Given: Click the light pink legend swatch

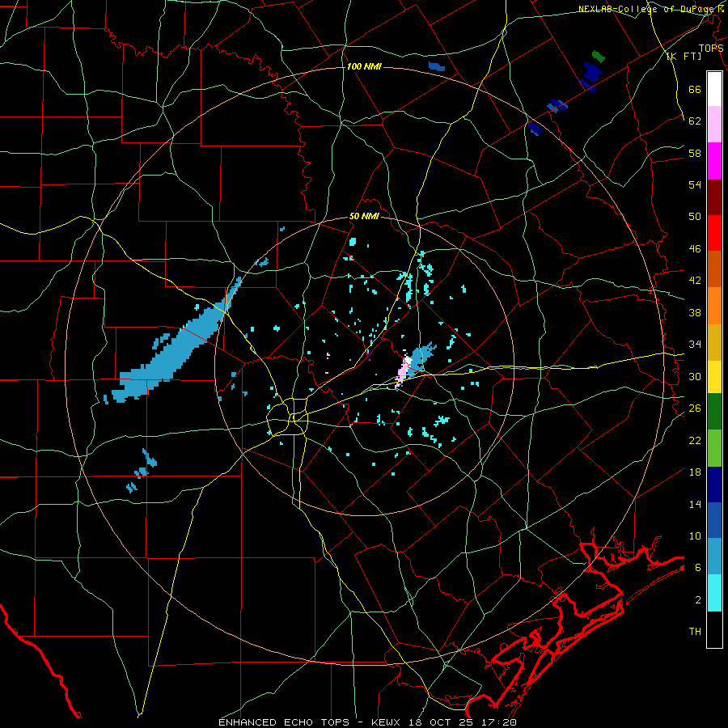Looking at the screenshot, I should [714, 125].
